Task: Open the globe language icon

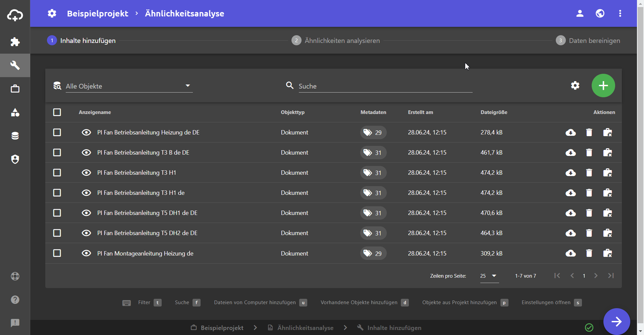Action: pyautogui.click(x=600, y=13)
